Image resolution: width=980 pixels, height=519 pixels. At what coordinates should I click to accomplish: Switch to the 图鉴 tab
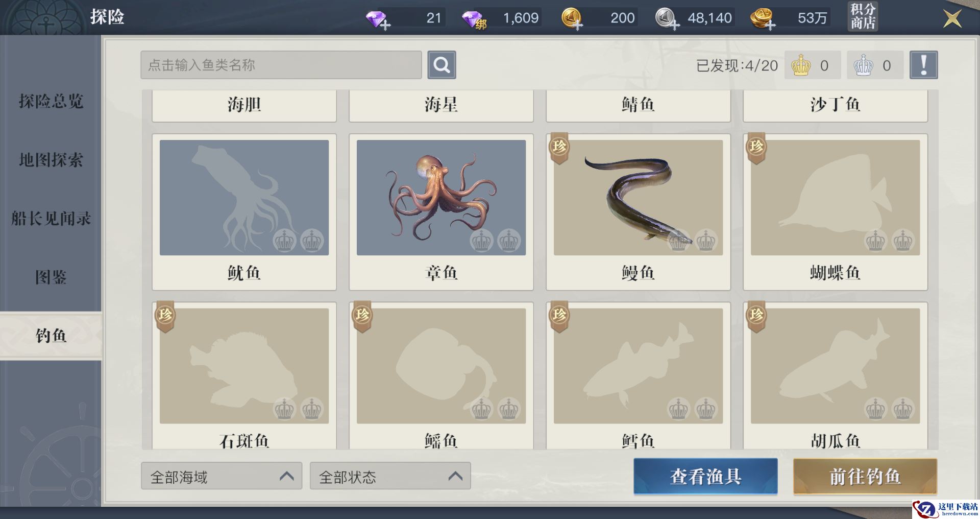tap(51, 277)
